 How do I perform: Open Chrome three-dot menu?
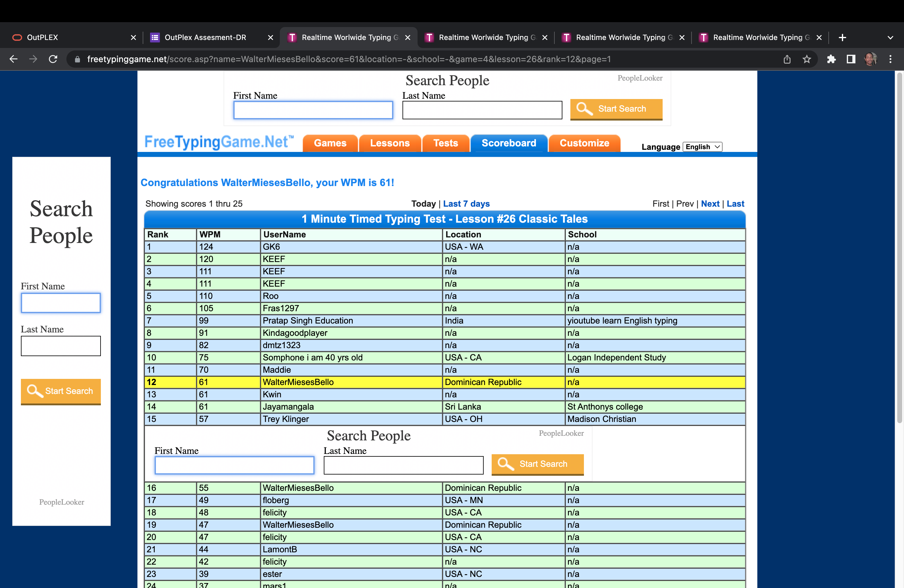pos(890,59)
